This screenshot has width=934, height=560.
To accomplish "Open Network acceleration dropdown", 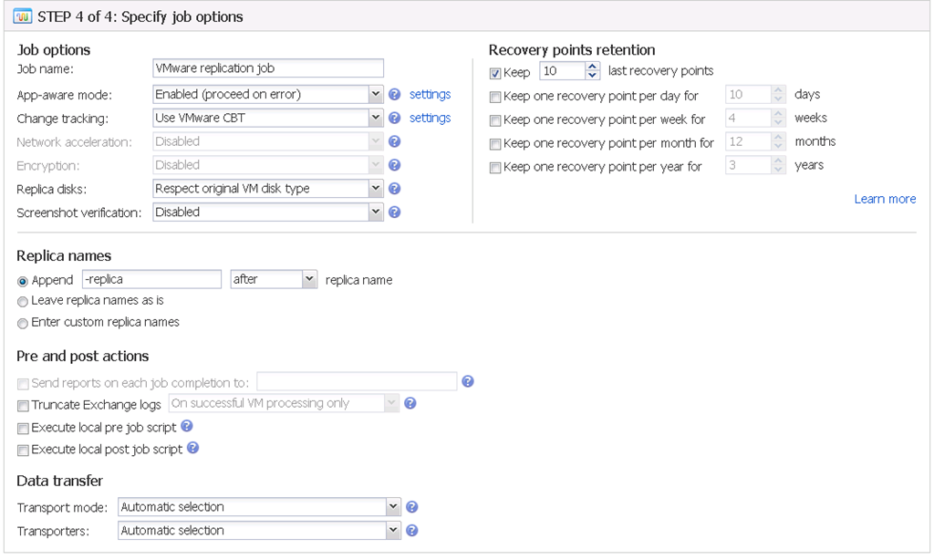I will coord(375,141).
